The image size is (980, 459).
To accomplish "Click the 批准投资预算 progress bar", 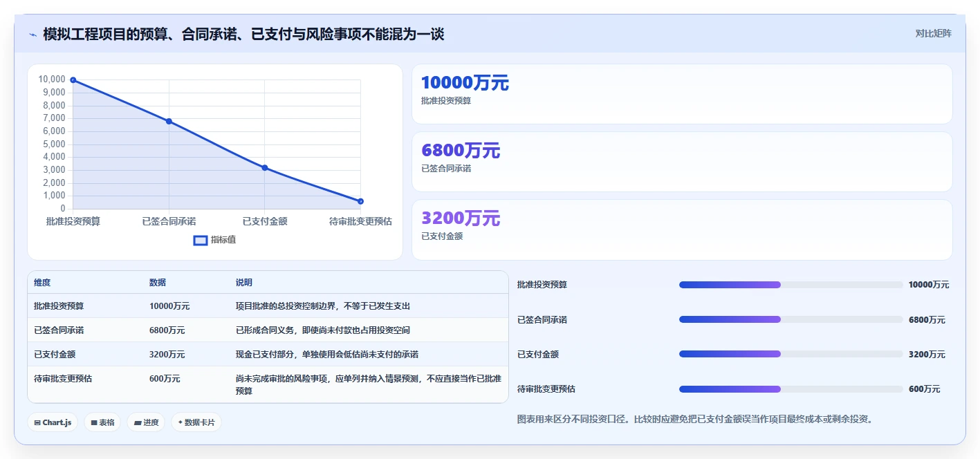I will coord(791,285).
